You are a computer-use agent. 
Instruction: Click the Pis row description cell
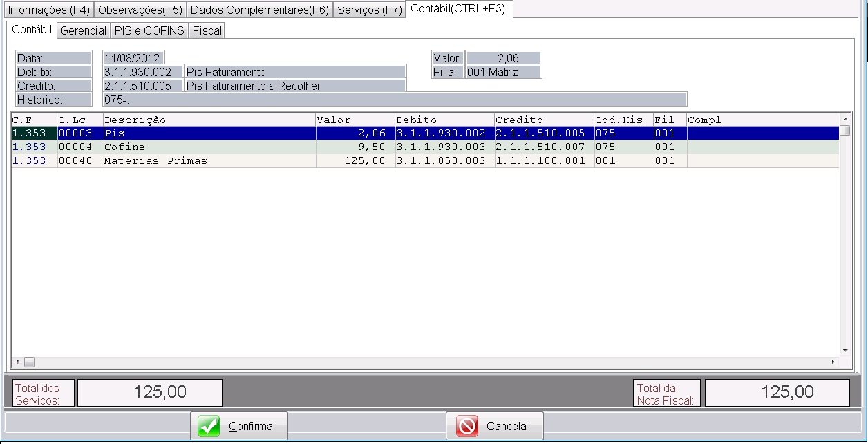click(207, 133)
